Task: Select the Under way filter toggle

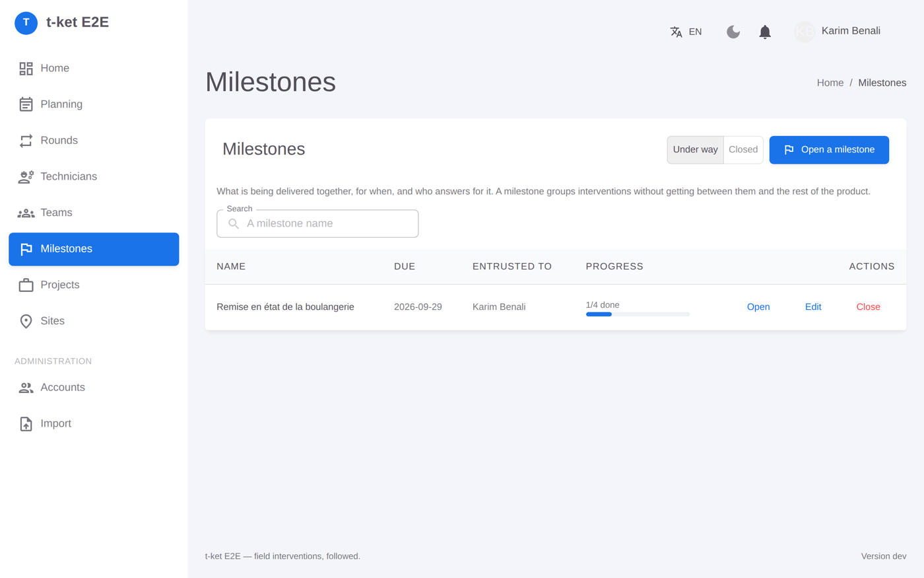Action: [x=695, y=150]
